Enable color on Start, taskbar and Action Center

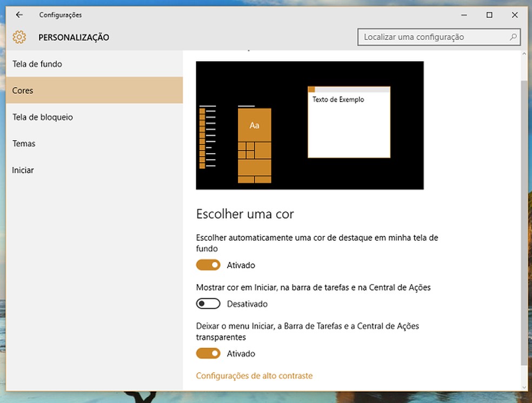click(208, 304)
